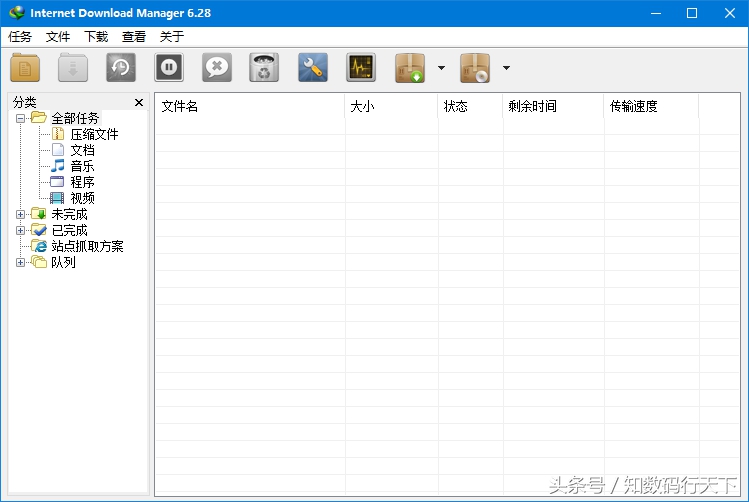Expand the 队列 tree node
The image size is (749, 502).
pos(20,262)
